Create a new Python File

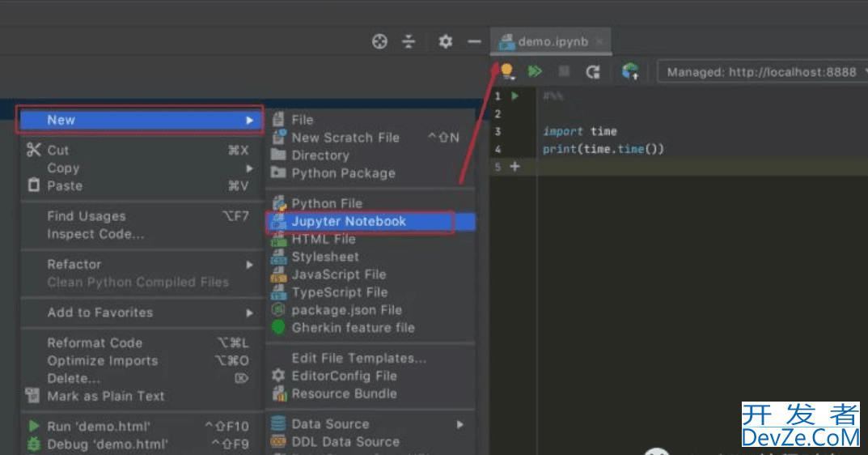pos(370,203)
